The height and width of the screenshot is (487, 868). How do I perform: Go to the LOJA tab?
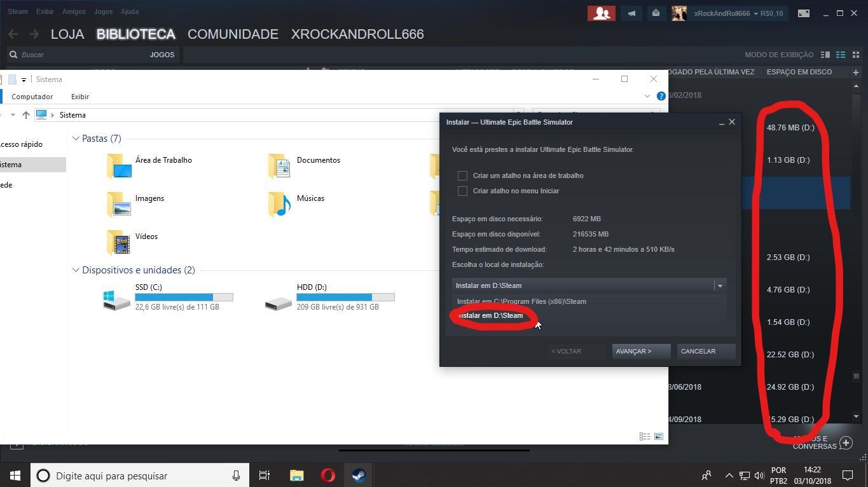(x=67, y=34)
